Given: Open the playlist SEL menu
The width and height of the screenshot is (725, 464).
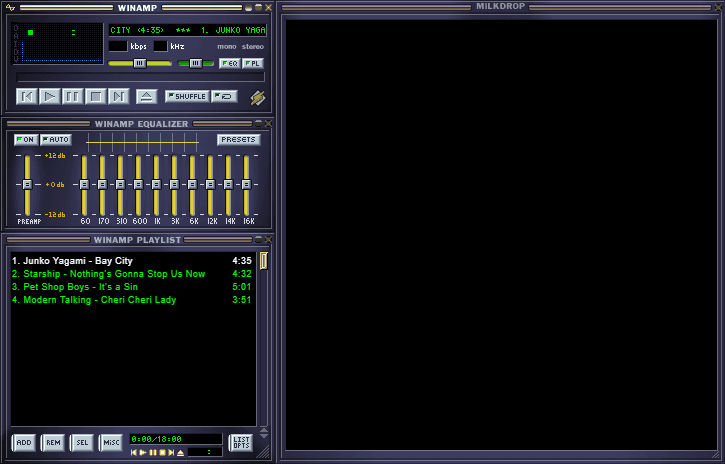Looking at the screenshot, I should point(82,443).
